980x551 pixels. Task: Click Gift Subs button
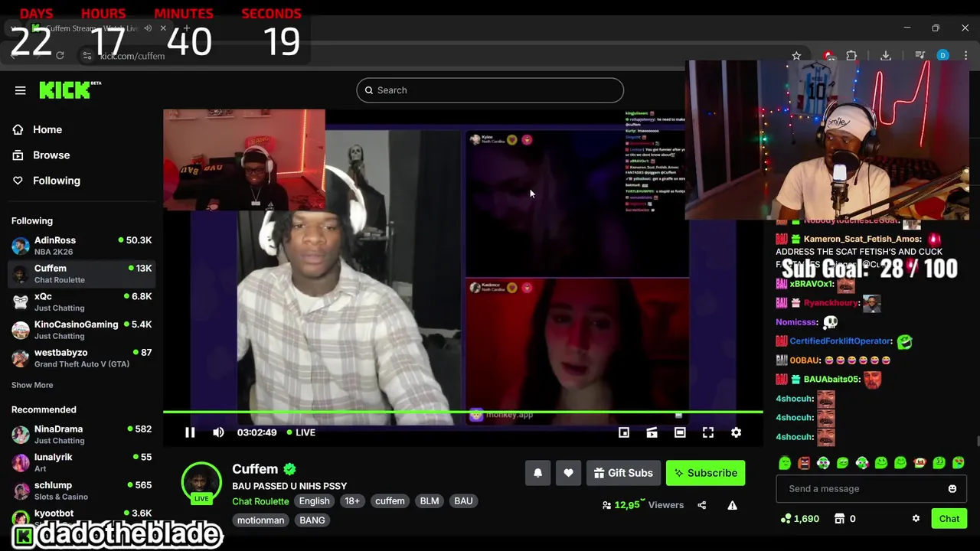pyautogui.click(x=623, y=473)
